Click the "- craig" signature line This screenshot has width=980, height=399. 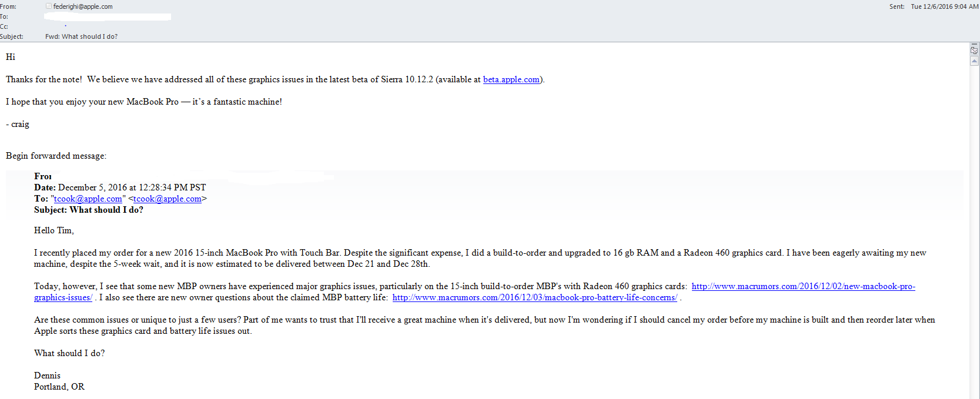(x=18, y=124)
